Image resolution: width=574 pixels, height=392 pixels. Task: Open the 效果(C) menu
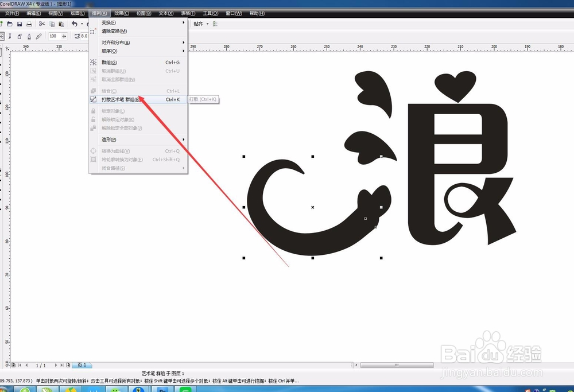[x=122, y=14]
